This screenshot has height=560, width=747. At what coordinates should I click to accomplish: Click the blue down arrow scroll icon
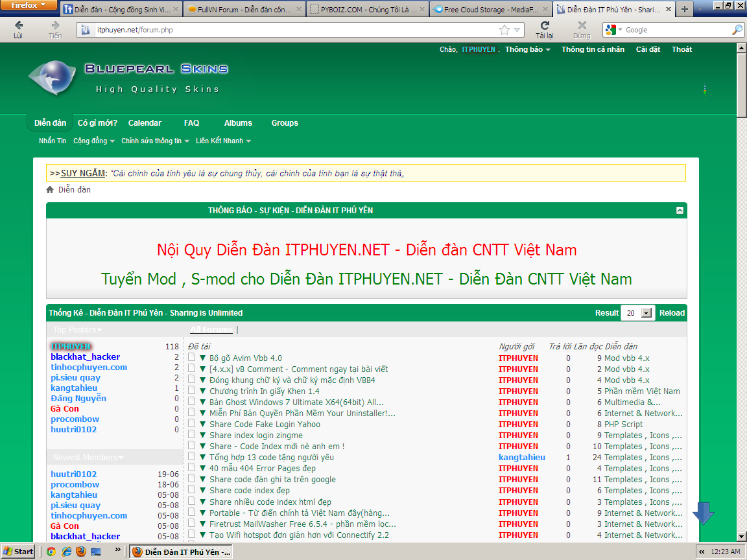[703, 513]
